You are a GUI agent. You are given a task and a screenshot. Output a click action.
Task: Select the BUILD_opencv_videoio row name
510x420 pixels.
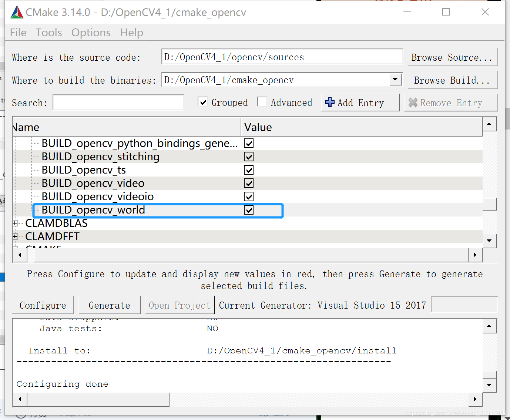pyautogui.click(x=98, y=196)
